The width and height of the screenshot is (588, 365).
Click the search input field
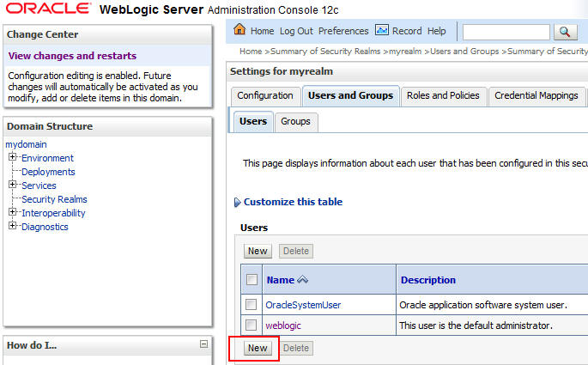click(x=506, y=33)
